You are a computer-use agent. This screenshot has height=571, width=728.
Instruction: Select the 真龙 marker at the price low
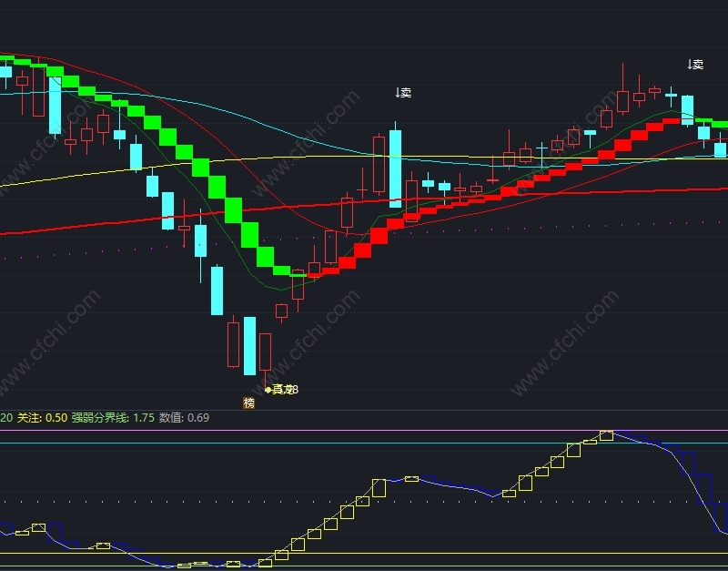(x=282, y=390)
